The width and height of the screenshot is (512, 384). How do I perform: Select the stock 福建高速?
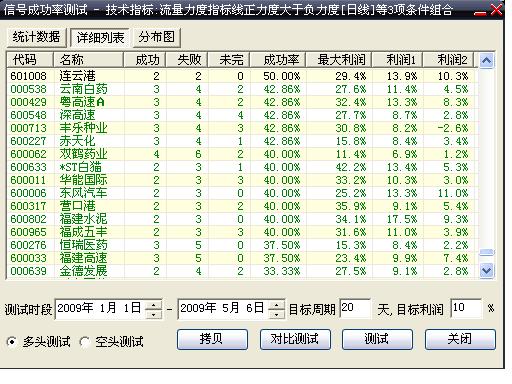(x=83, y=258)
